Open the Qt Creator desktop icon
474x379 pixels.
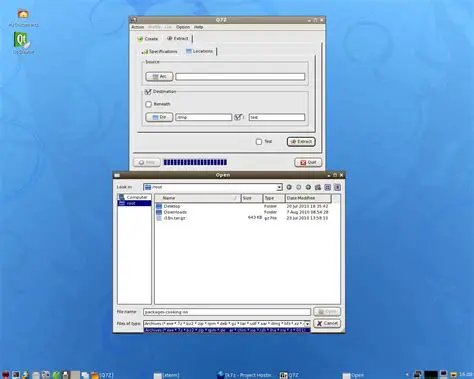pyautogui.click(x=22, y=40)
